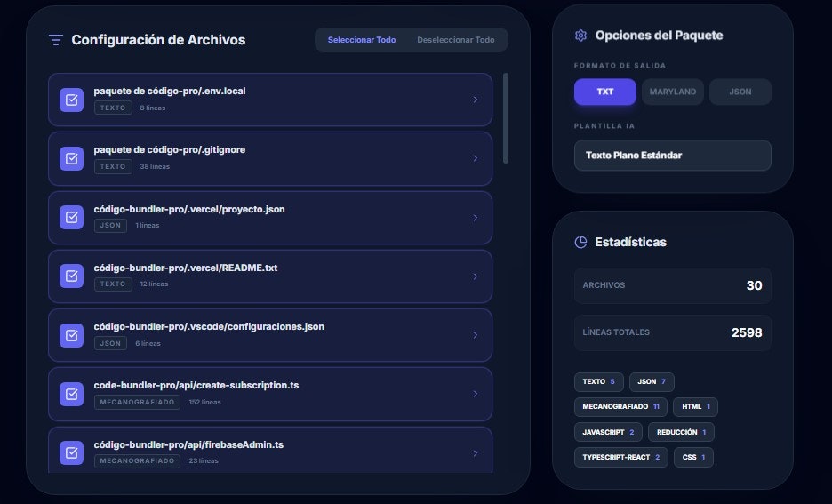
Task: Open the Plantilla IA Texto Plano Estándar dropdown
Action: [672, 156]
